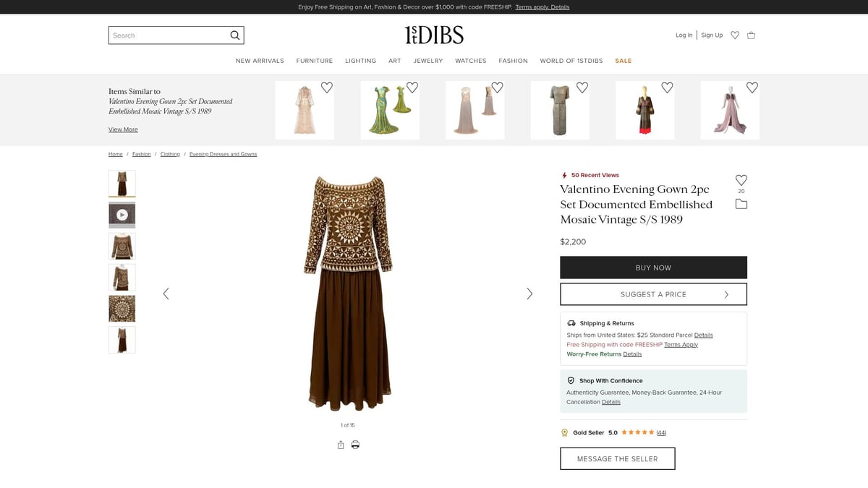Open Worry-Free Returns Details link
Image resolution: width=868 pixels, height=488 pixels.
(632, 354)
